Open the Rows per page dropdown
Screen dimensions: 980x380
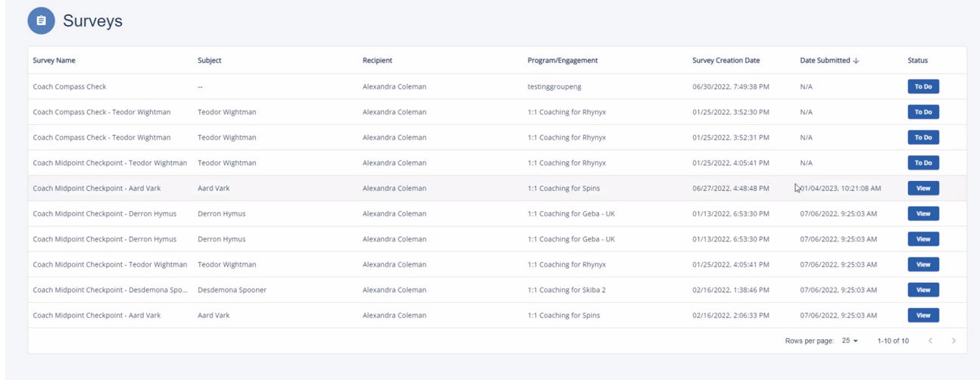coord(850,341)
